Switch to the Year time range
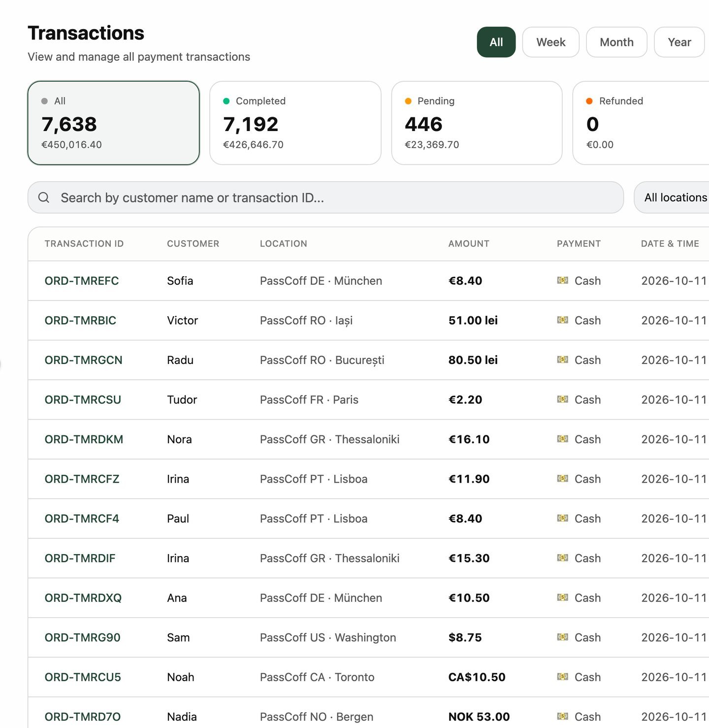This screenshot has height=728, width=709. (679, 42)
